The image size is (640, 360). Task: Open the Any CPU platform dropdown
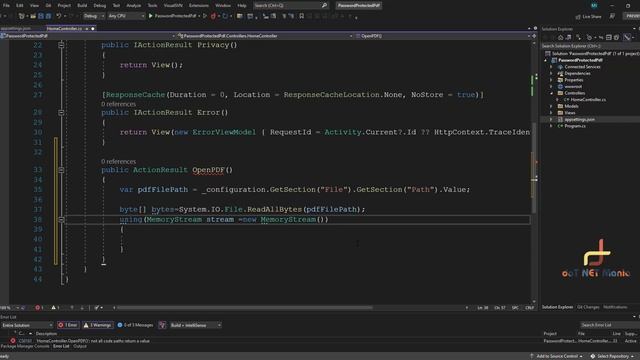click(x=126, y=16)
